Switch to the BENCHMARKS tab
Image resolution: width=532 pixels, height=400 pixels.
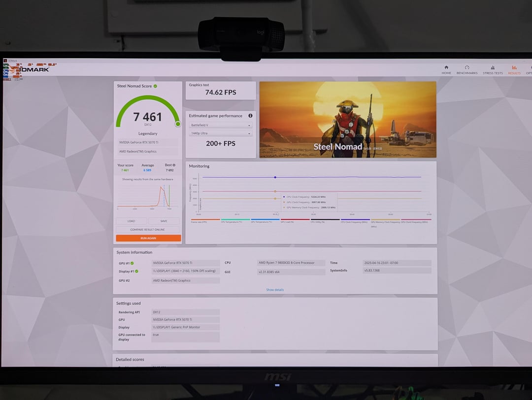(x=467, y=70)
